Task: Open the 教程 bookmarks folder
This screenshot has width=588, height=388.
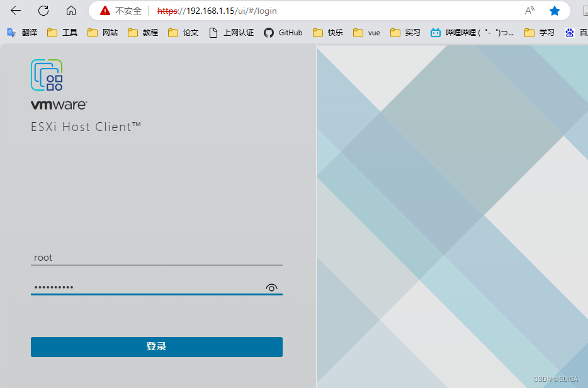Action: coord(142,33)
